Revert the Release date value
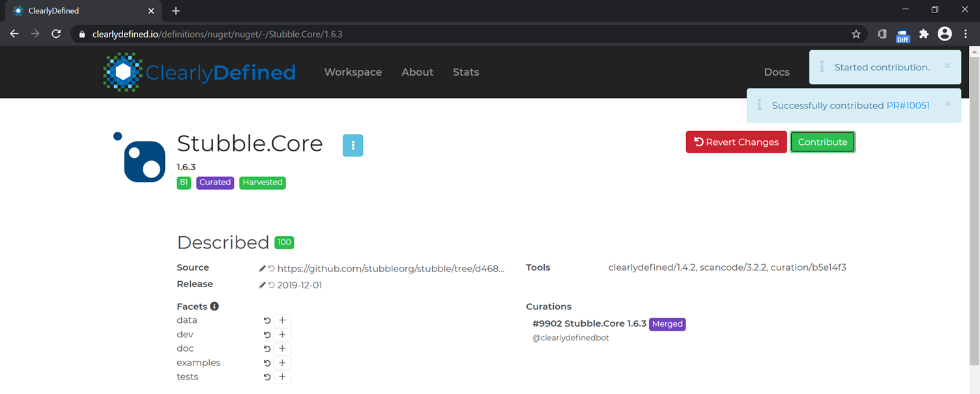The image size is (980, 394). pos(271,285)
